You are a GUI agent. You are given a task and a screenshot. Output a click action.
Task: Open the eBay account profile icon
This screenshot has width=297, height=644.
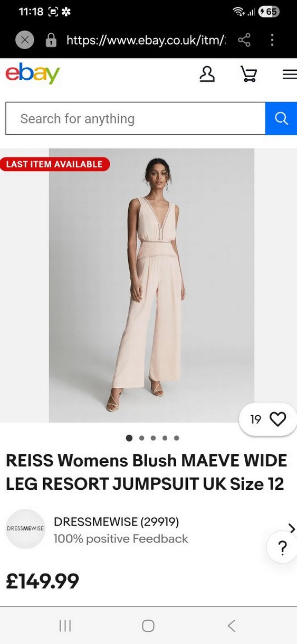coord(207,74)
